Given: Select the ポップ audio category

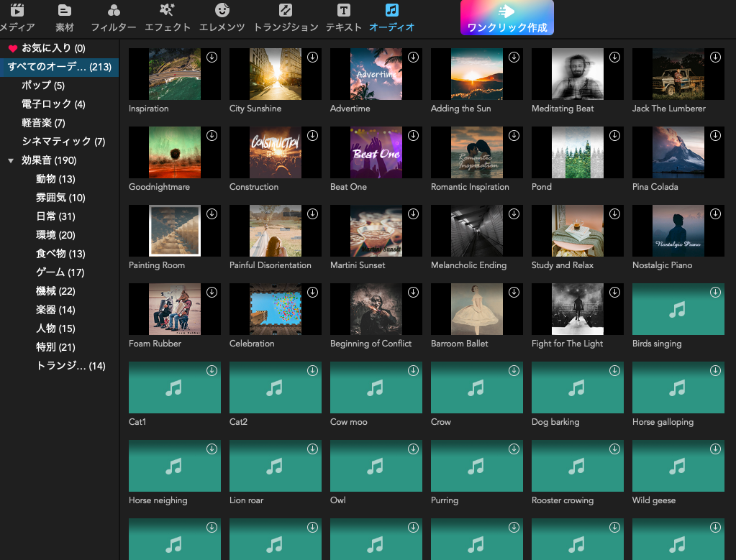Looking at the screenshot, I should point(42,86).
